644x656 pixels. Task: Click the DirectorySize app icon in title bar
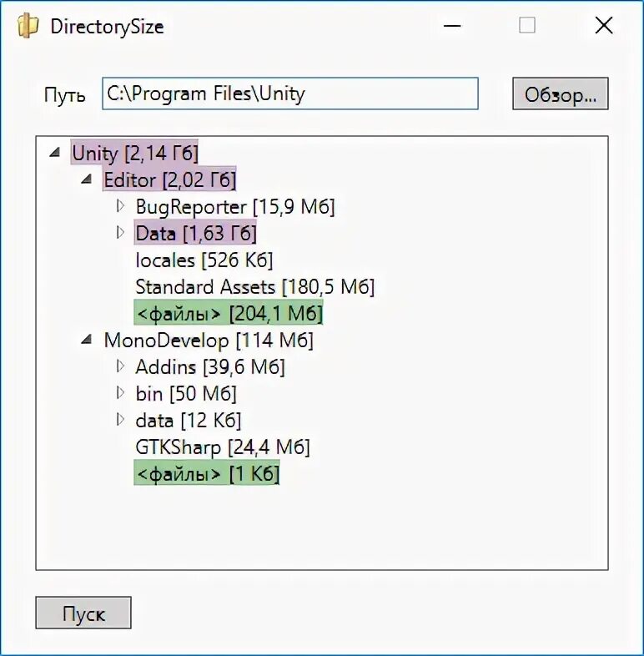point(28,26)
